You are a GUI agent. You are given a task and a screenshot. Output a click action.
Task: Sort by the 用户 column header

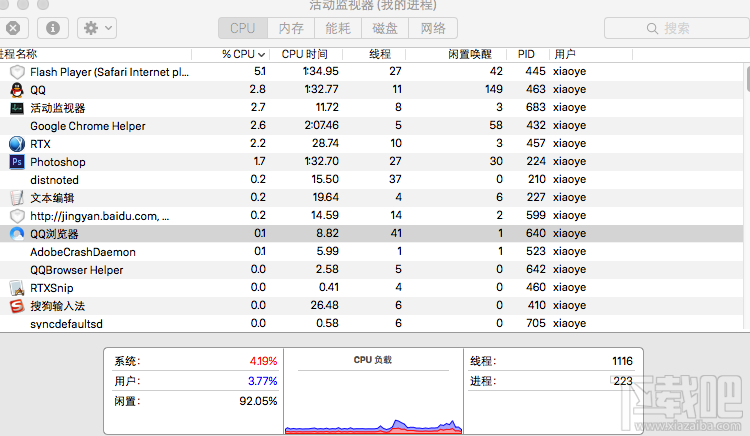tap(565, 54)
